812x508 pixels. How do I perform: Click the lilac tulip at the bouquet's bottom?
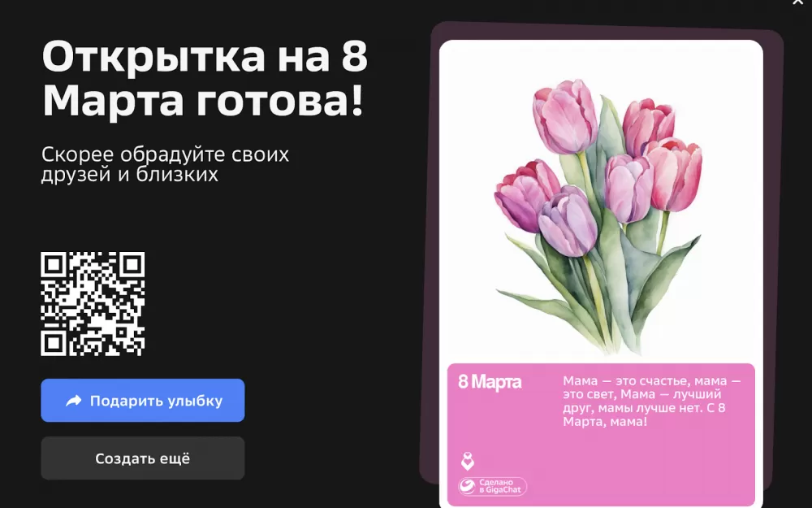point(568,222)
